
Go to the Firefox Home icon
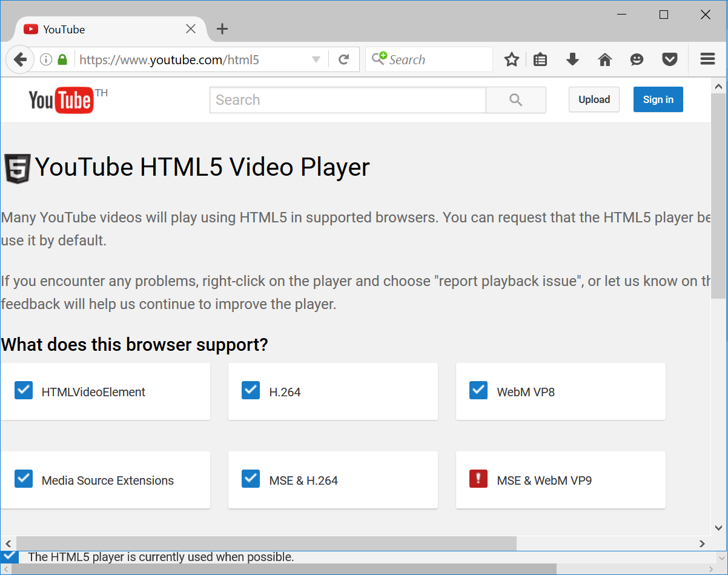tap(604, 59)
